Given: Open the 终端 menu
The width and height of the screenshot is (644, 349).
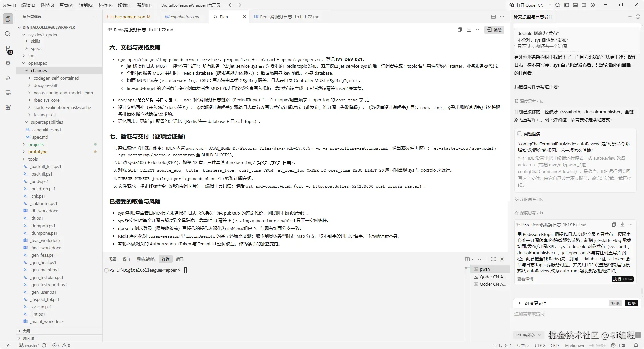Looking at the screenshot, I should [124, 5].
